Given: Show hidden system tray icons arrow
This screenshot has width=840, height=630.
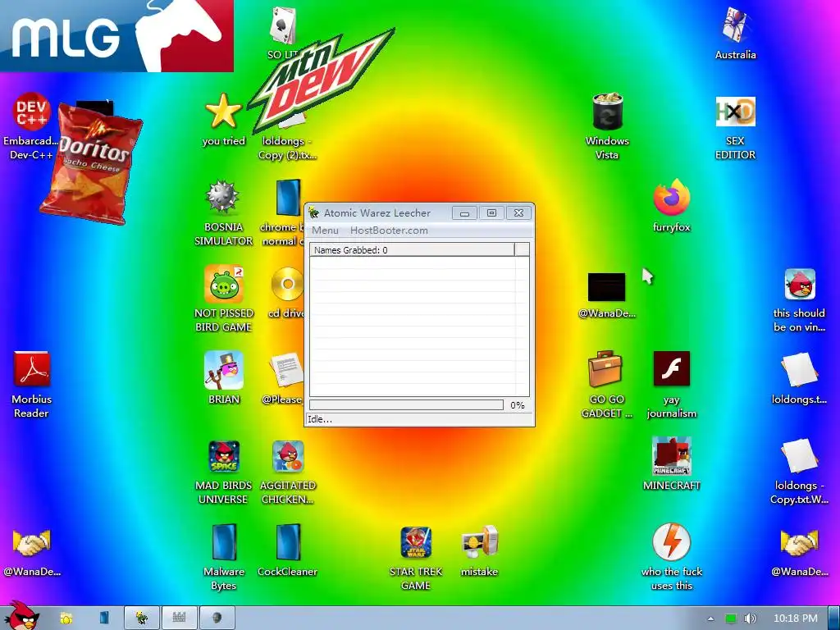Looking at the screenshot, I should point(710,619).
